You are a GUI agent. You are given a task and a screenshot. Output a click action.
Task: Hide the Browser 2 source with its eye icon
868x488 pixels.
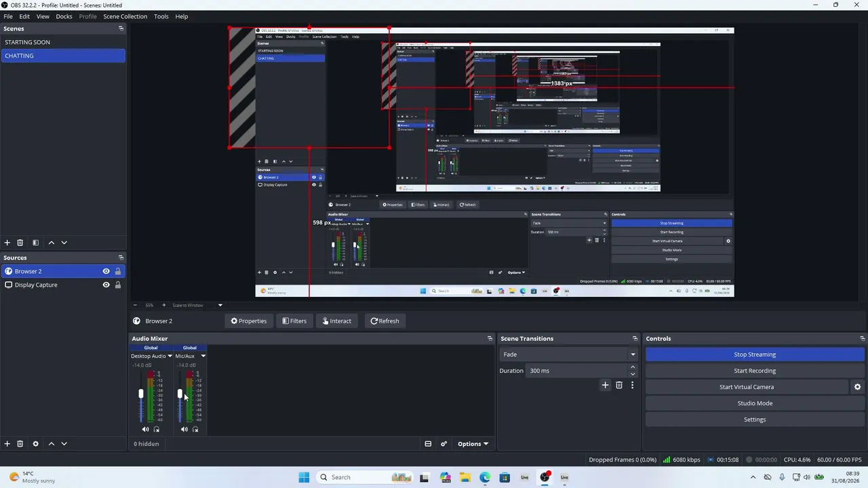click(106, 271)
